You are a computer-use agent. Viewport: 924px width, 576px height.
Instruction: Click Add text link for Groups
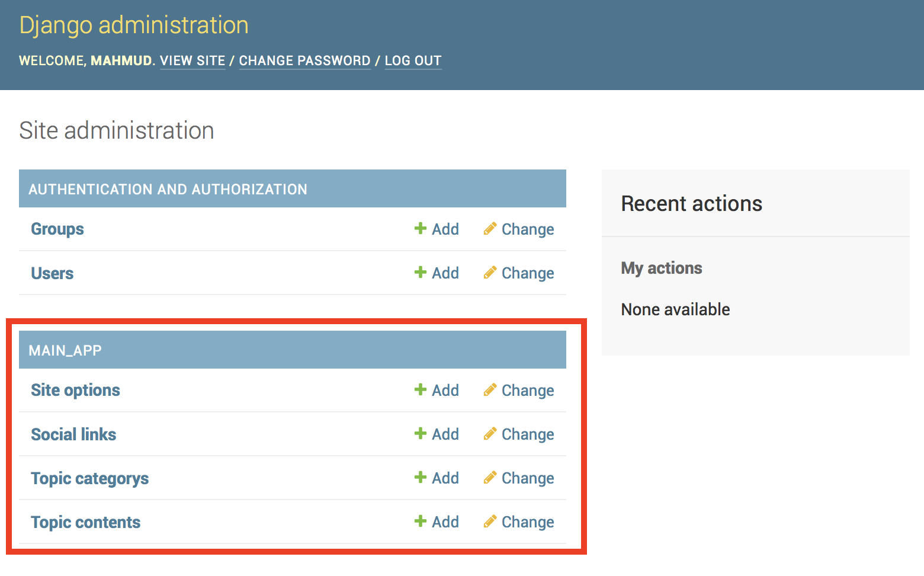pos(445,229)
